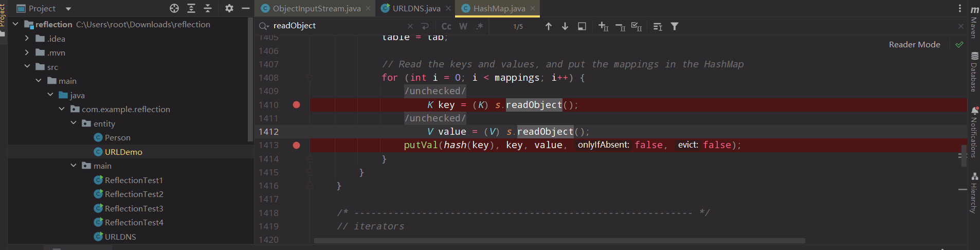Screen dimensions: 980x250
Task: Click the Project panel vertical scrollbar
Action: point(250,80)
